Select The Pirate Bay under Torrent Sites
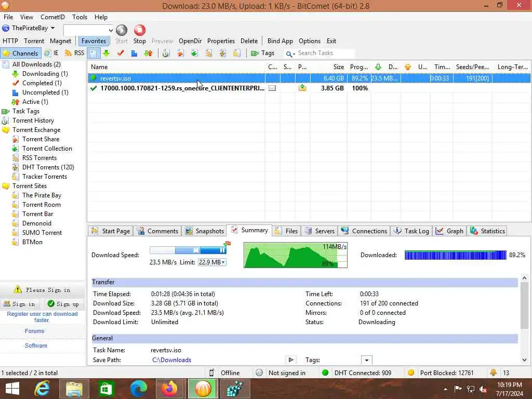The width and height of the screenshot is (532, 399). pos(42,195)
